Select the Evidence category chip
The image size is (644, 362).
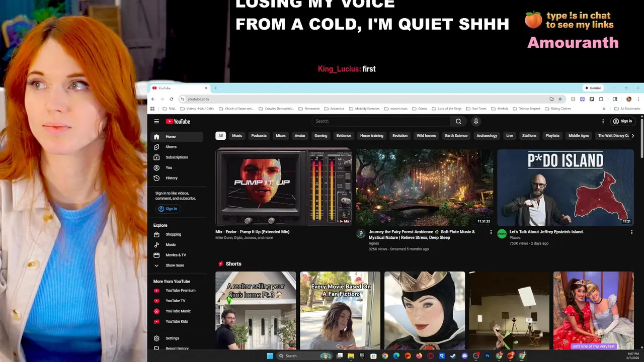coord(344,136)
